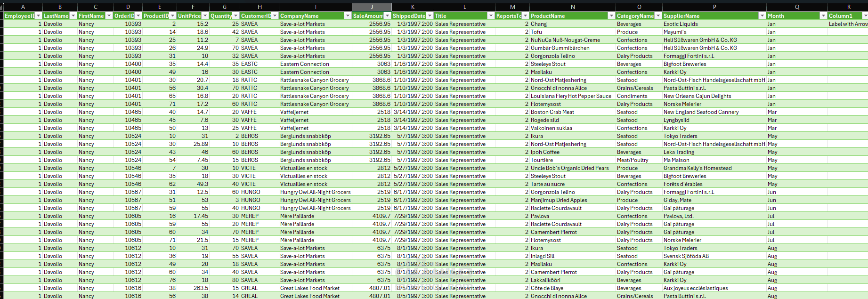Select the 'Pavlova, Ltd.' supplier cell

point(714,216)
